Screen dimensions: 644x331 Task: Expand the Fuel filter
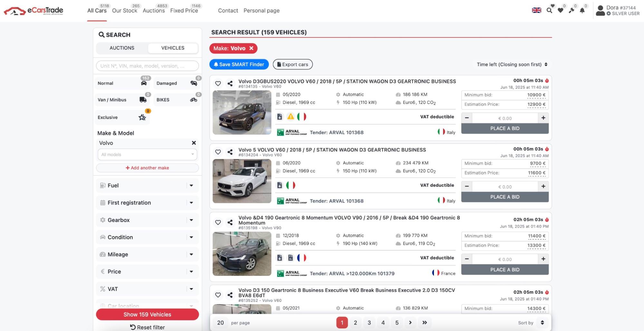[147, 186]
